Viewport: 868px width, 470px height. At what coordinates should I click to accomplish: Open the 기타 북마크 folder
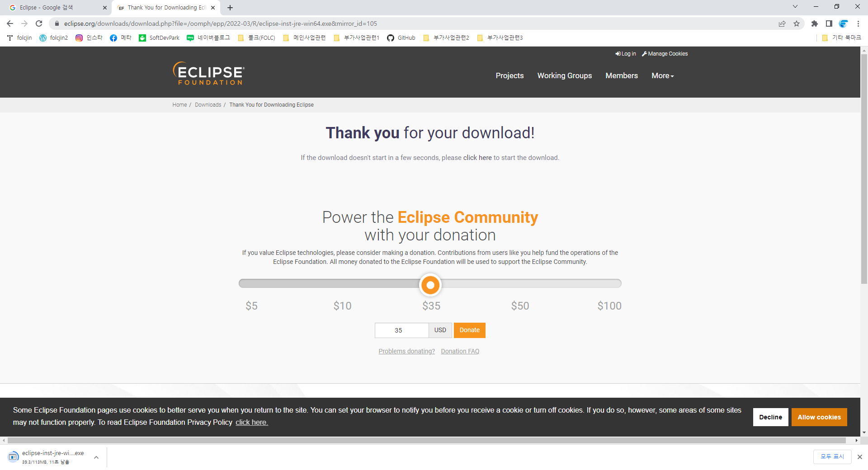pos(842,38)
